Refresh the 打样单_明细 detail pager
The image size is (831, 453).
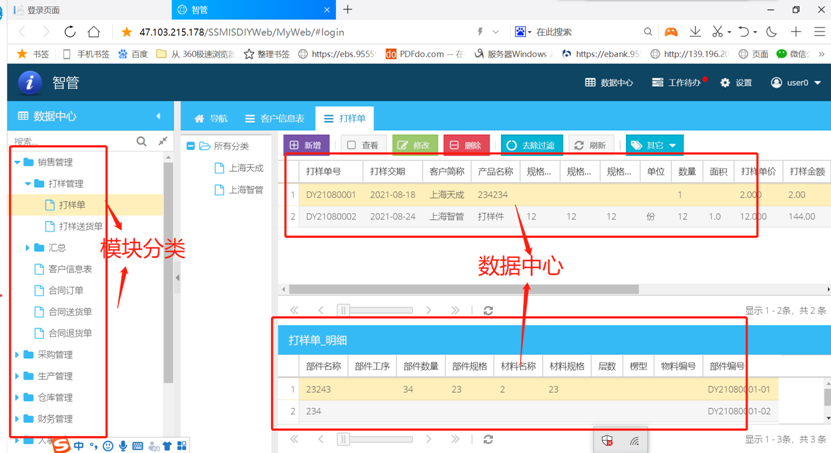(x=488, y=439)
